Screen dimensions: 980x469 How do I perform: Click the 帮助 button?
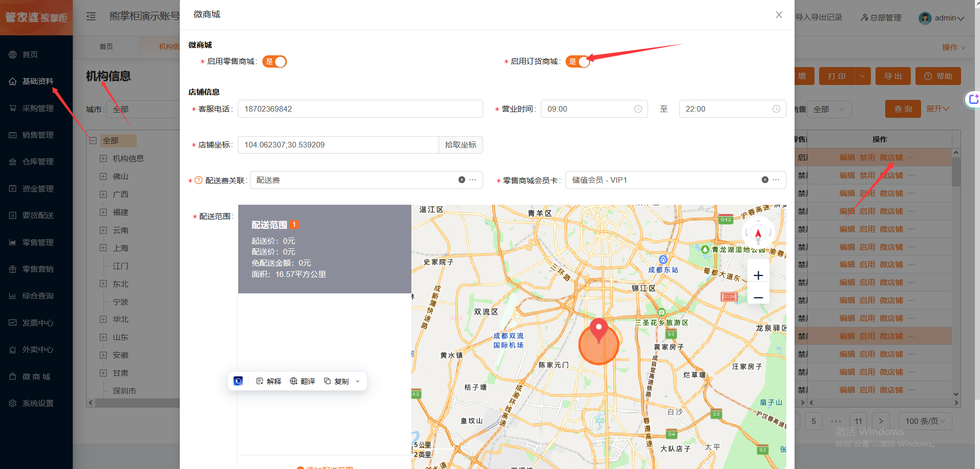pyautogui.click(x=938, y=76)
